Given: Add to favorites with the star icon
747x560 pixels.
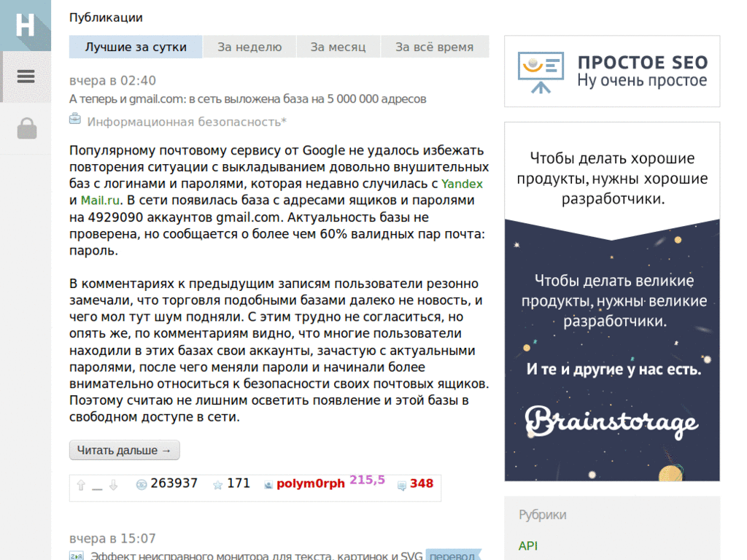Looking at the screenshot, I should 217,485.
